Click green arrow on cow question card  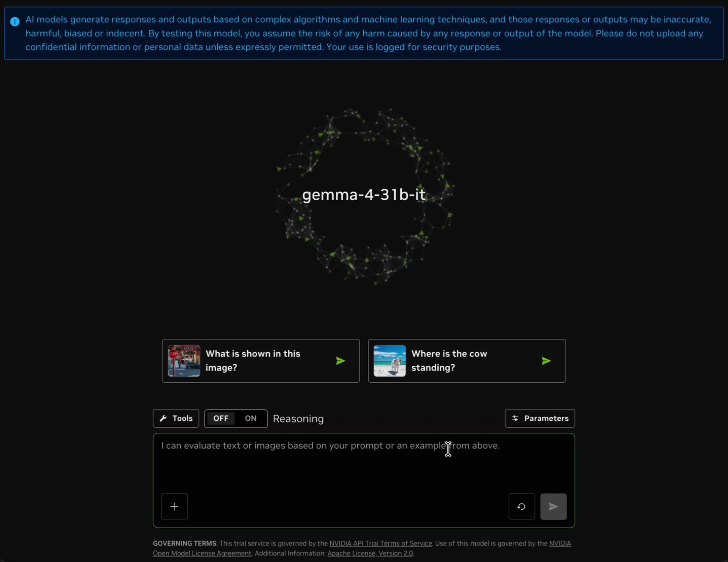click(x=546, y=361)
